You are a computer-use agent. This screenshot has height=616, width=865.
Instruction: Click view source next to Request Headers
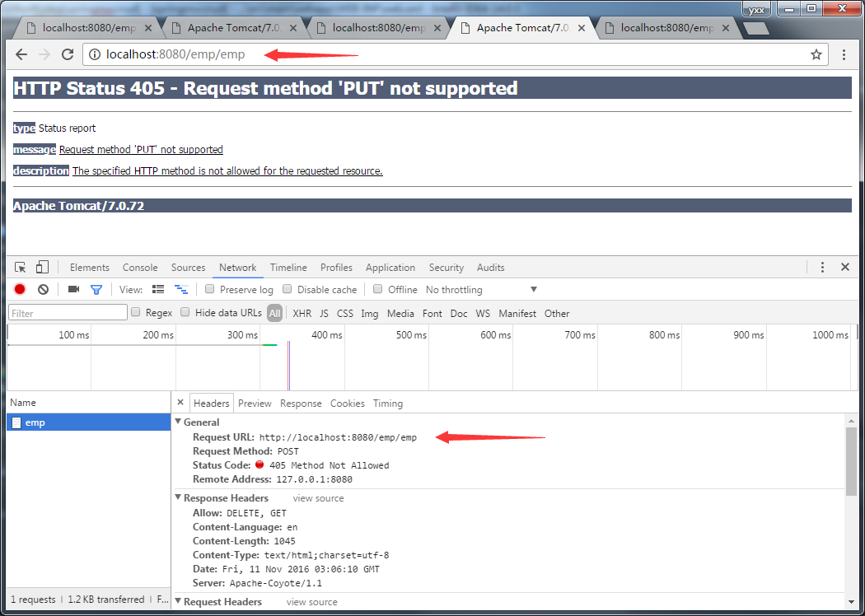[x=311, y=602]
